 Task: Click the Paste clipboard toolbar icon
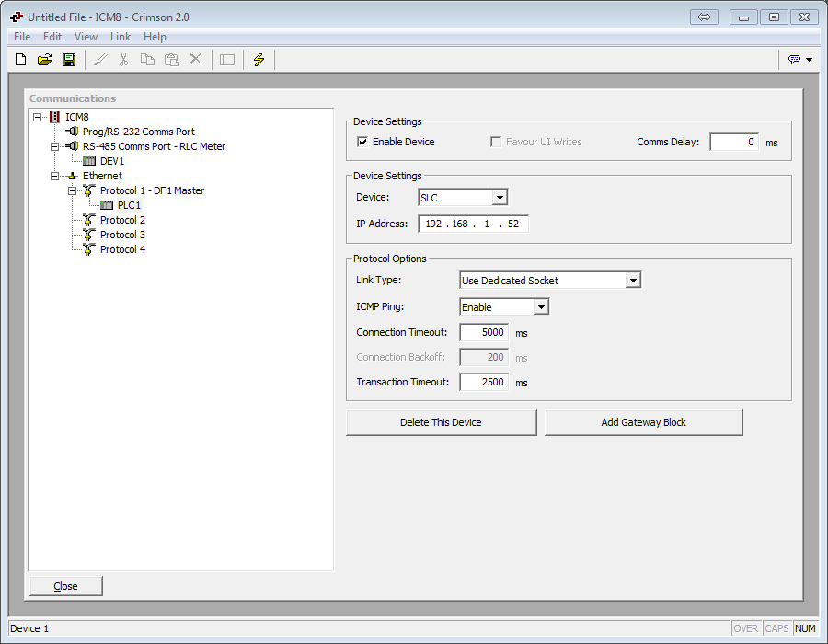[172, 60]
